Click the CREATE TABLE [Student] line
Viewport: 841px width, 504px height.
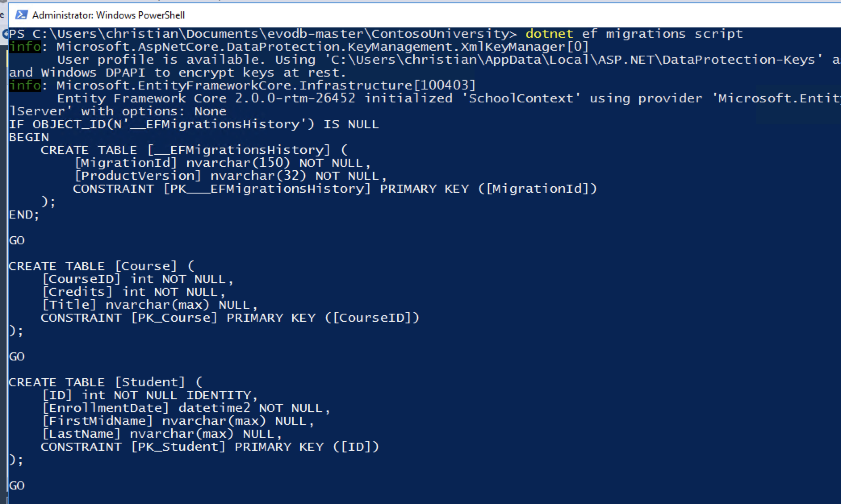(x=106, y=382)
